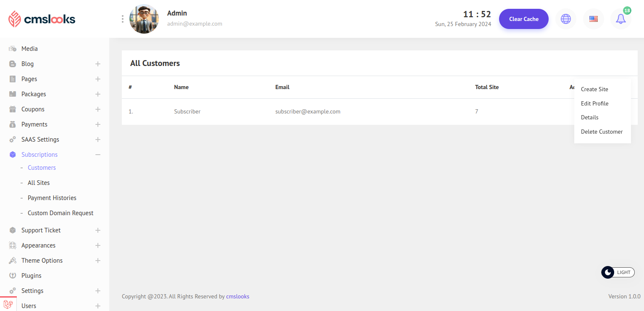Viewport: 644px width, 311px height.
Task: Click the Laravel debug icon
Action: point(8,304)
